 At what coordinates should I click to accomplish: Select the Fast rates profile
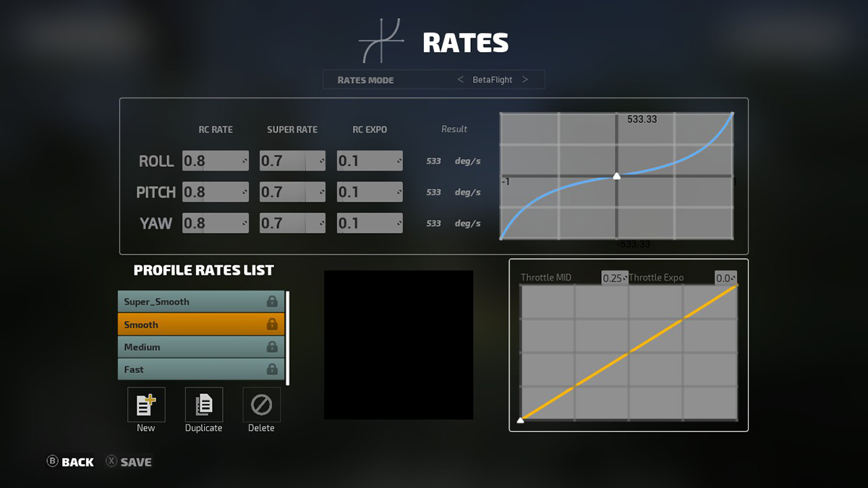point(201,369)
